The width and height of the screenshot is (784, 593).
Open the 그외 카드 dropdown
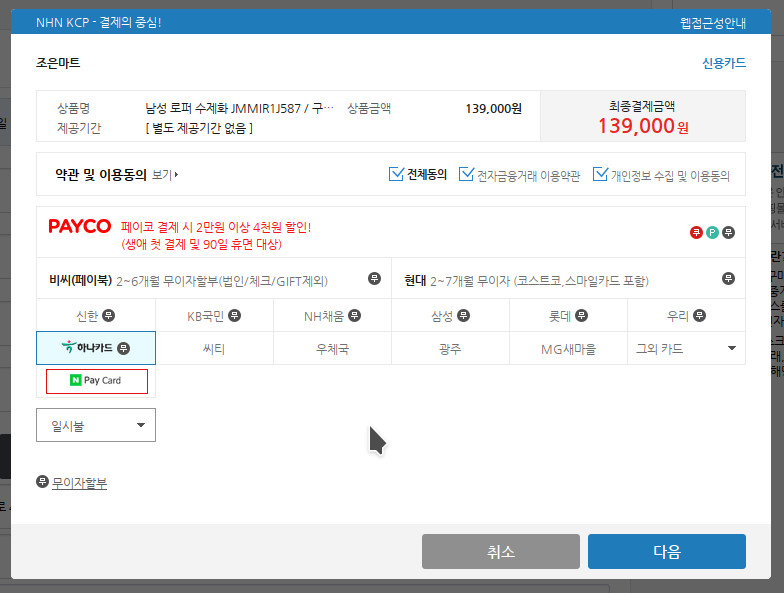coord(686,348)
